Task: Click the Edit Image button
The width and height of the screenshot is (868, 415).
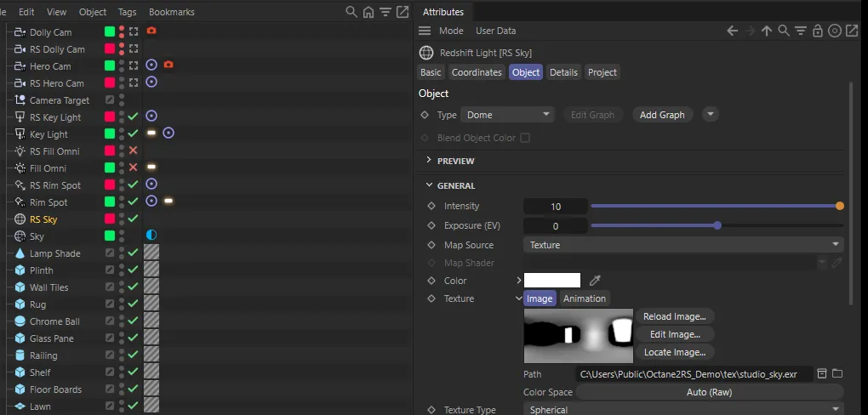Action: (x=674, y=334)
